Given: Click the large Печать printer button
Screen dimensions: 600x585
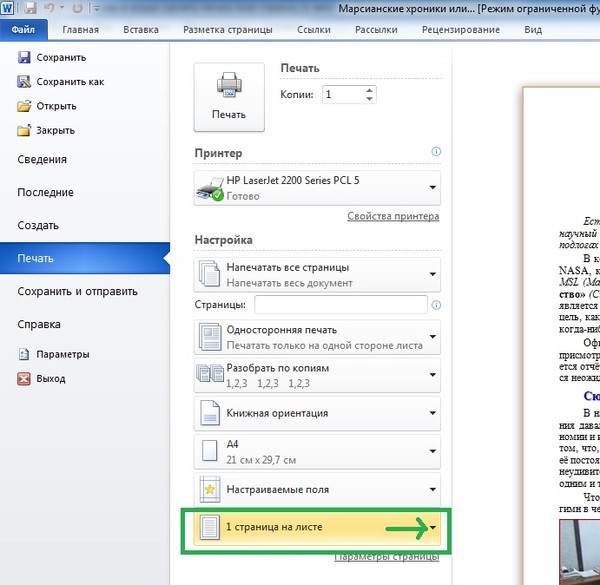Looking at the screenshot, I should (x=229, y=97).
